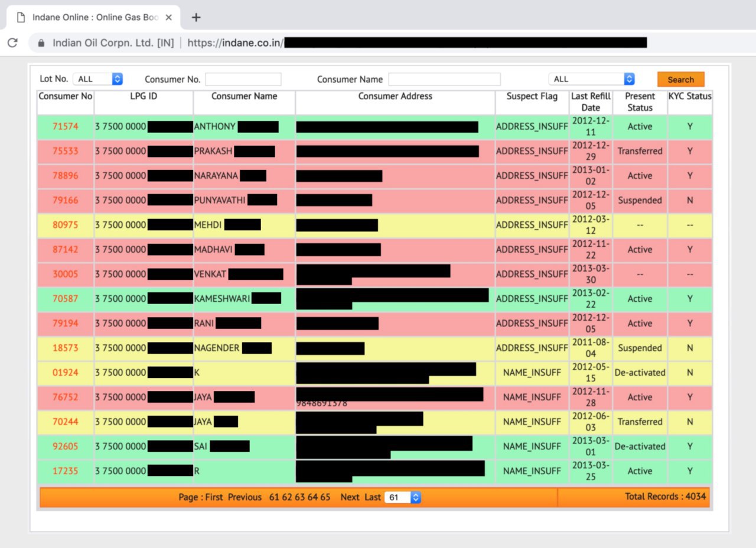Image resolution: width=756 pixels, height=548 pixels.
Task: Click consumer number 17235 link
Action: [65, 471]
